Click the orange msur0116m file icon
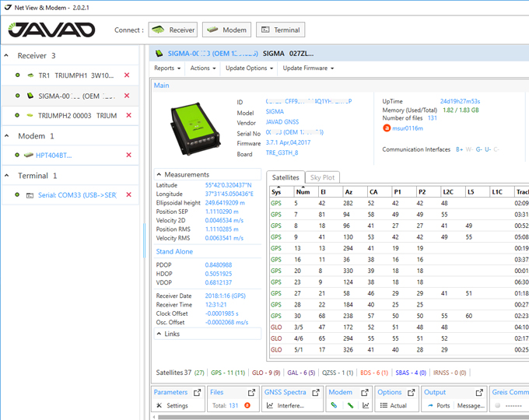The width and height of the screenshot is (529, 420). pyautogui.click(x=386, y=128)
